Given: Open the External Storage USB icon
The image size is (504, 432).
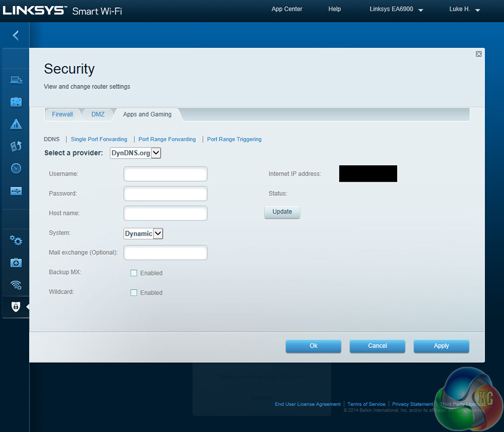Looking at the screenshot, I should tap(16, 191).
